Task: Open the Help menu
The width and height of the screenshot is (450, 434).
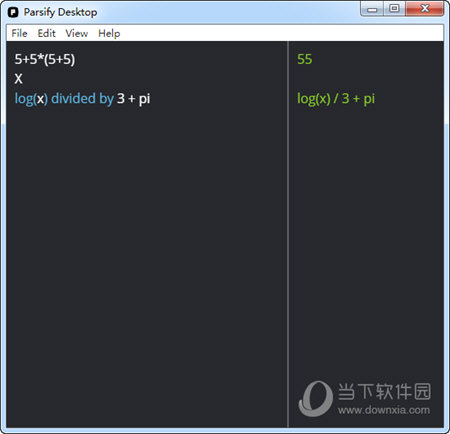Action: coord(109,33)
